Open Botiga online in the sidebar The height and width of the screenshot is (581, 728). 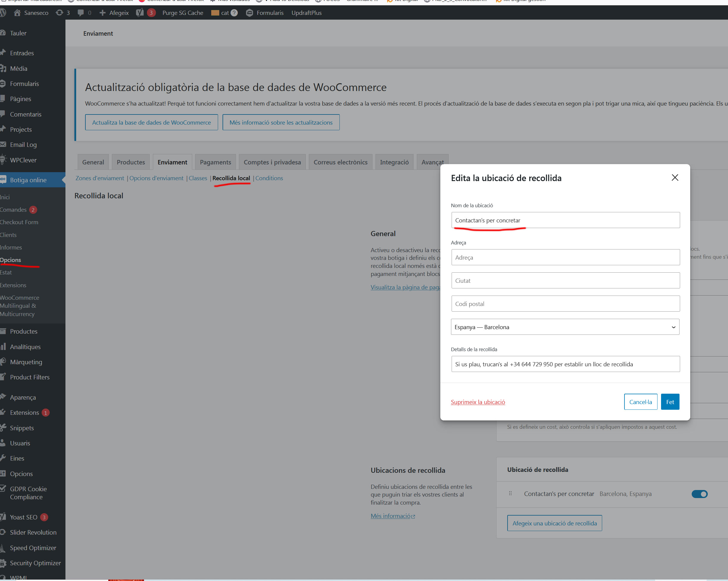tap(28, 180)
